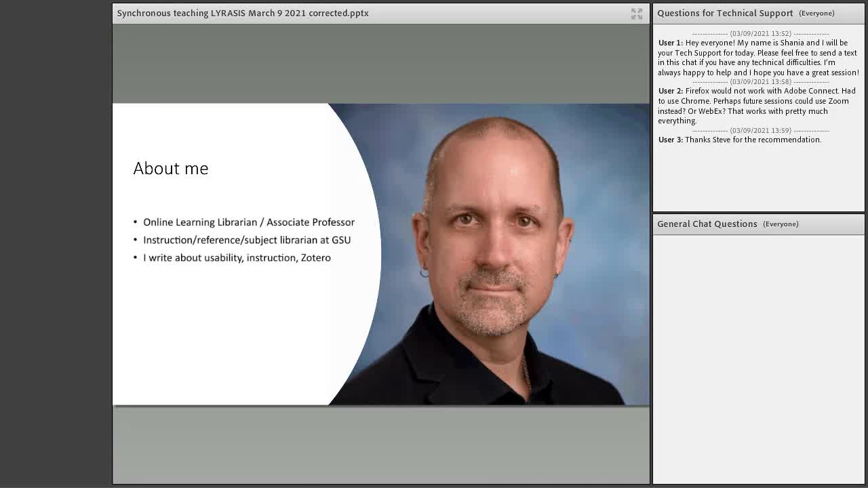Select the General Chat Questions pod title
This screenshot has width=868, height=488.
[707, 224]
